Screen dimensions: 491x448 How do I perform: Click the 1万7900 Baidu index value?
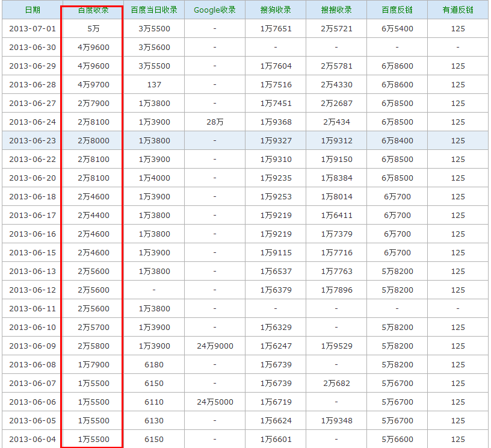point(93,365)
